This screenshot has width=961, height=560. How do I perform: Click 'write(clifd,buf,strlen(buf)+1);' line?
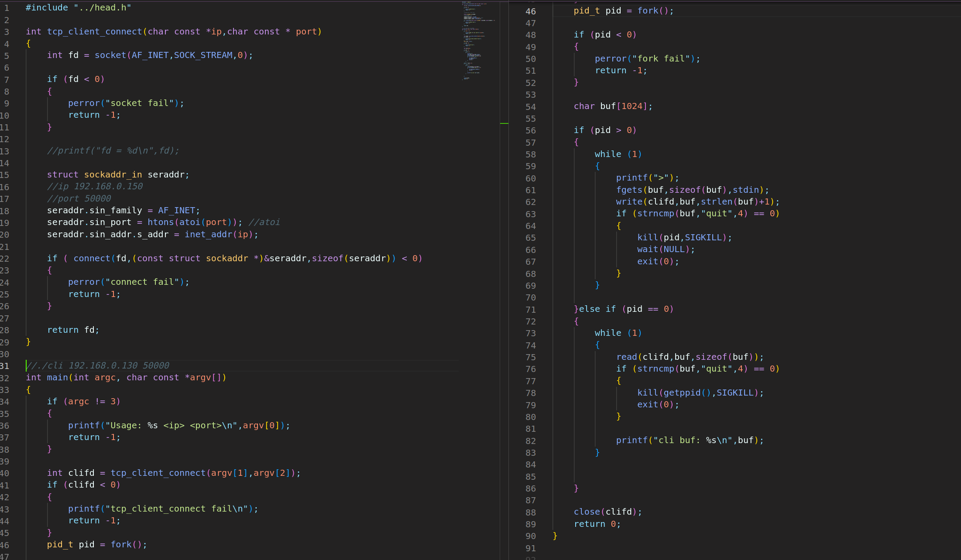pos(698,201)
